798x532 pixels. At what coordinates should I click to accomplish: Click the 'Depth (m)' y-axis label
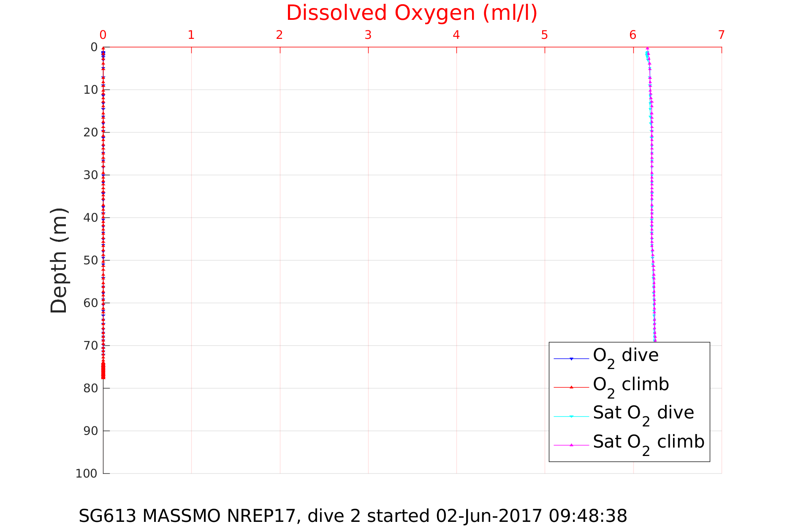tap(59, 261)
